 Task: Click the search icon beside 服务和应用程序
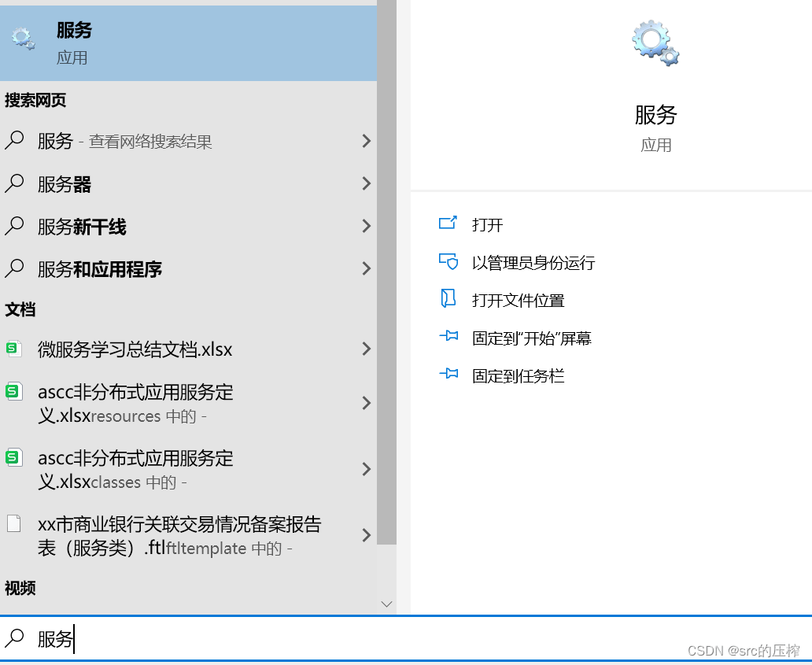click(x=14, y=268)
